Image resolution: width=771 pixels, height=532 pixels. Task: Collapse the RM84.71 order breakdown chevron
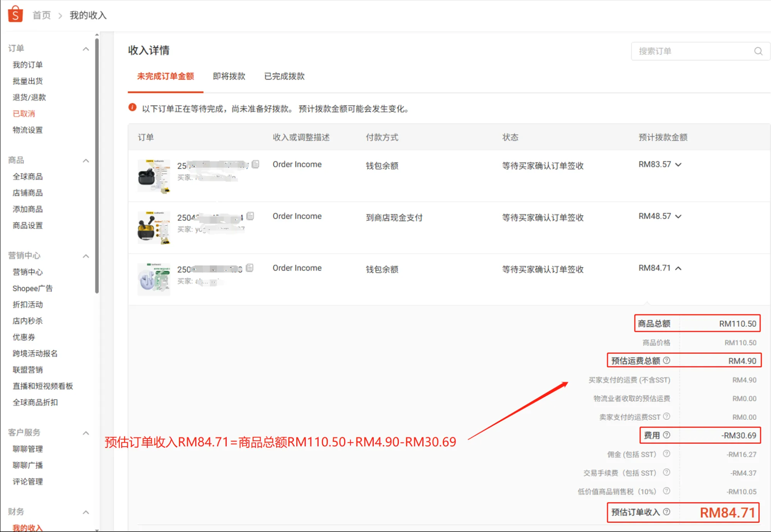(679, 268)
